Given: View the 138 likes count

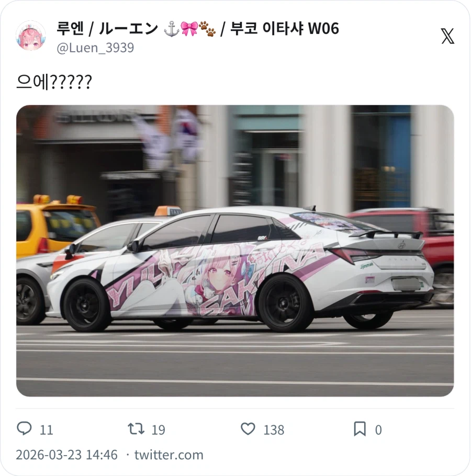Looking at the screenshot, I should [x=274, y=430].
